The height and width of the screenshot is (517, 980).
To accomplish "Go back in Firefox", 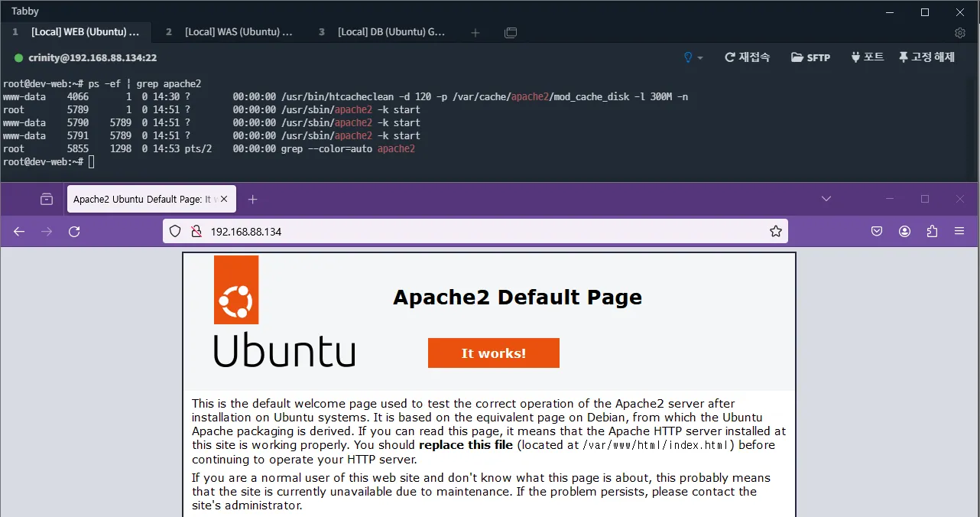I will (19, 231).
